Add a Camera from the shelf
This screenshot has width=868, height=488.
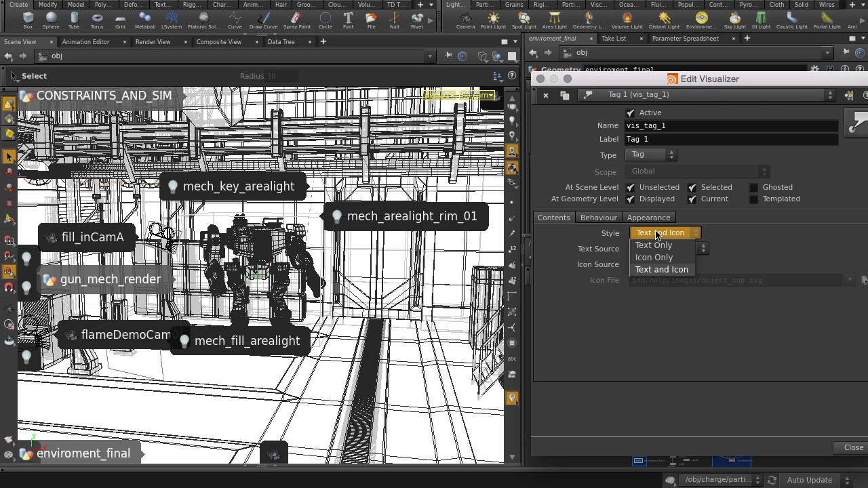[x=465, y=20]
